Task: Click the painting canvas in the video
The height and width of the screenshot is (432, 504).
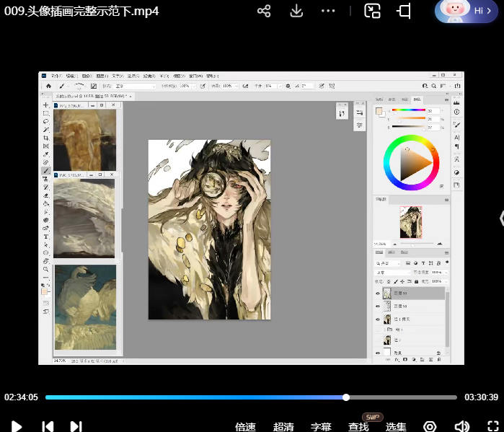Action: pos(209,229)
